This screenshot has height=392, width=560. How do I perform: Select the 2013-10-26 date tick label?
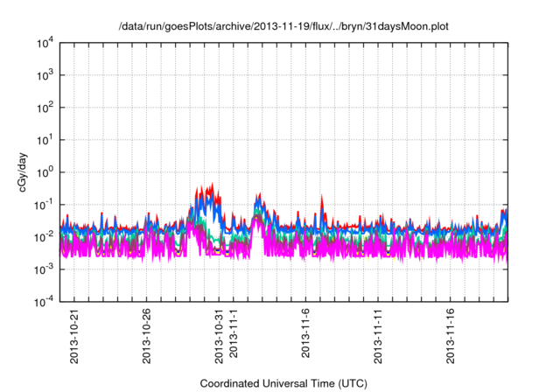147,335
